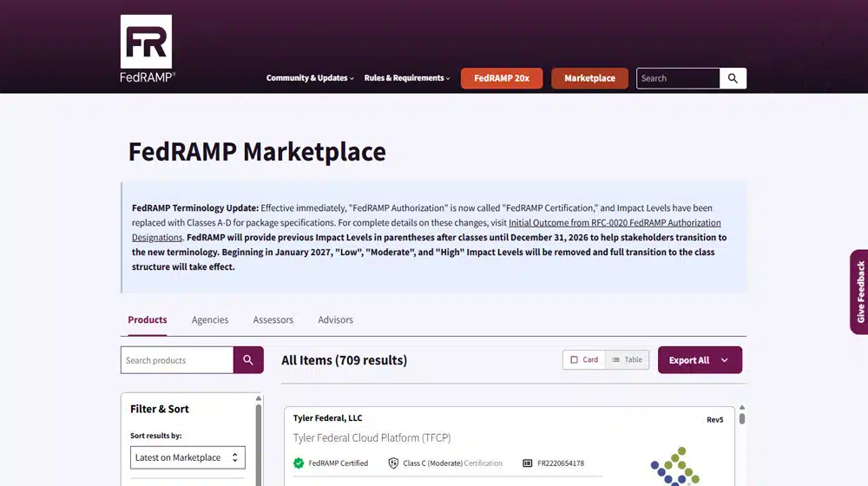
Task: Switch to Table view
Action: (628, 360)
